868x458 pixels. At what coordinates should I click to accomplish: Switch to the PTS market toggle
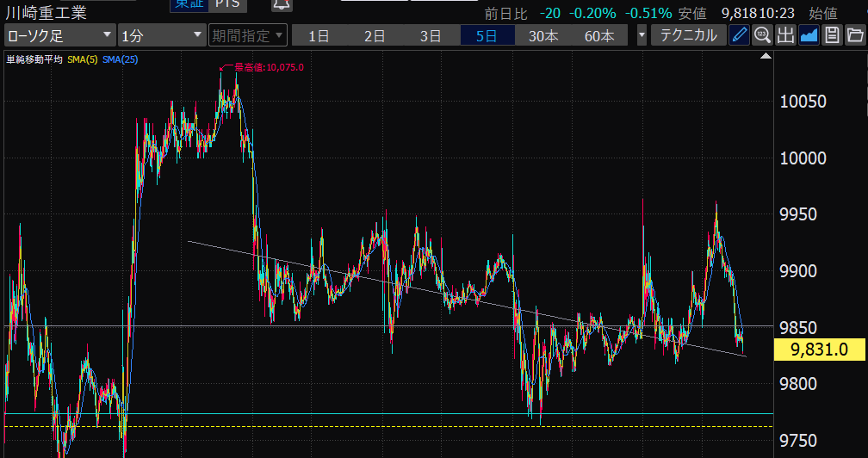227,4
